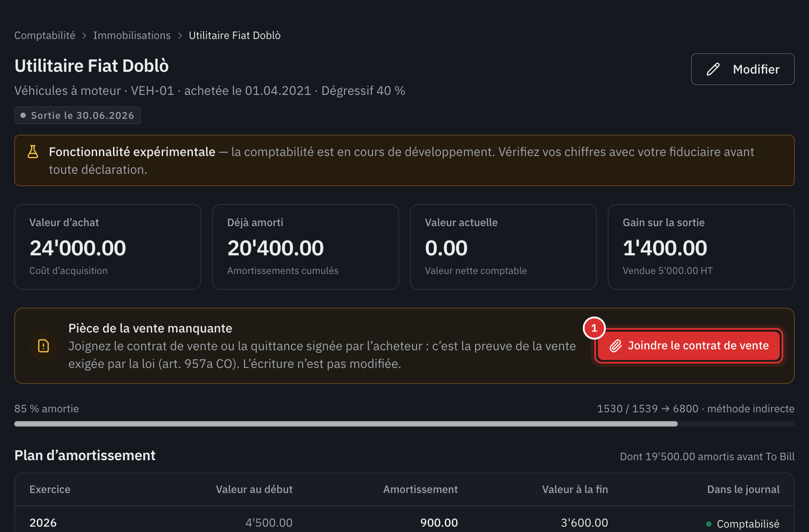
Task: Open the Comptabilité breadcrumb link
Action: 45,35
